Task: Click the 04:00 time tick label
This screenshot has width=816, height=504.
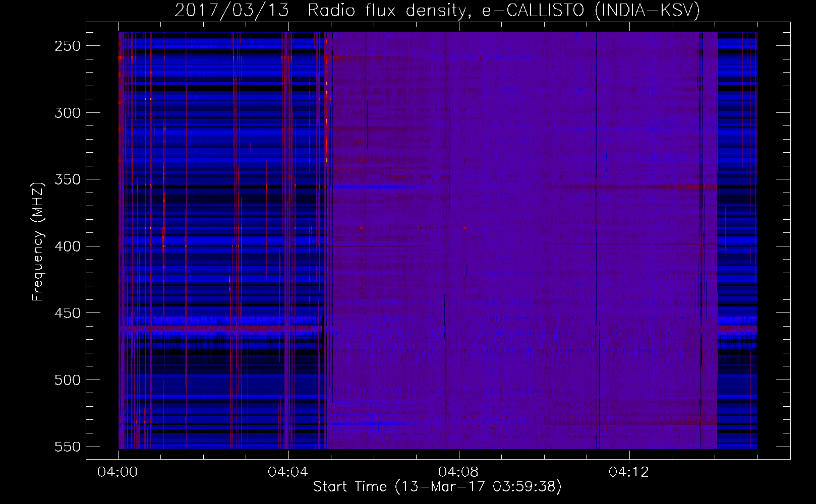Action: click(x=118, y=472)
